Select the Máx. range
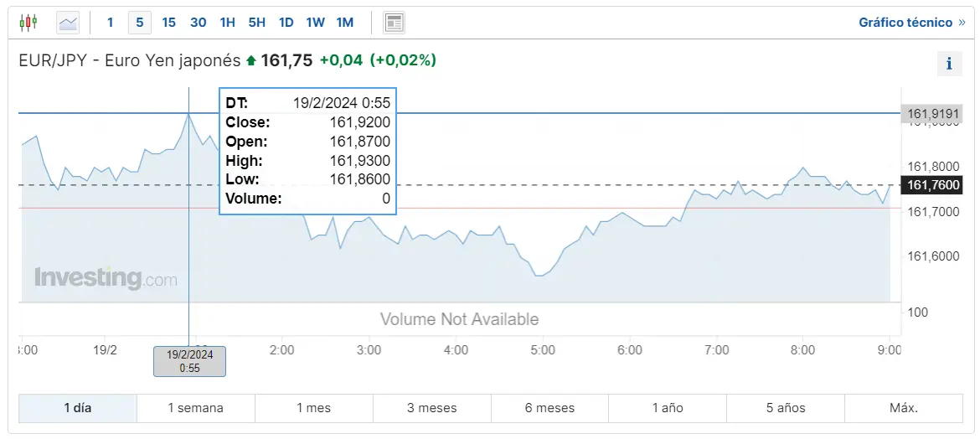 click(x=904, y=408)
